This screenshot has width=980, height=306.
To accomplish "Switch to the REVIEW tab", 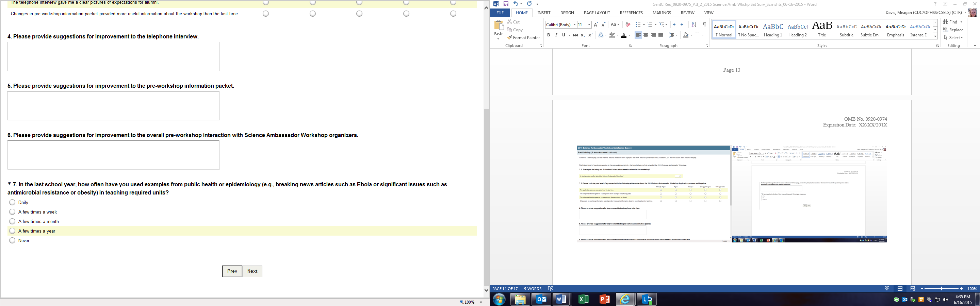I will point(687,13).
